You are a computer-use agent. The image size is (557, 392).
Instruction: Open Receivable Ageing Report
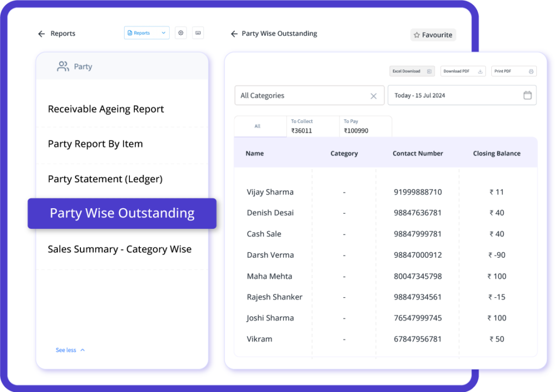tap(106, 109)
